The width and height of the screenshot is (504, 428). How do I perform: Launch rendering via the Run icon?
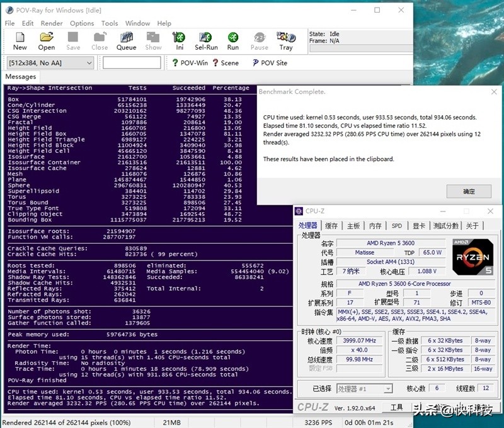[232, 40]
